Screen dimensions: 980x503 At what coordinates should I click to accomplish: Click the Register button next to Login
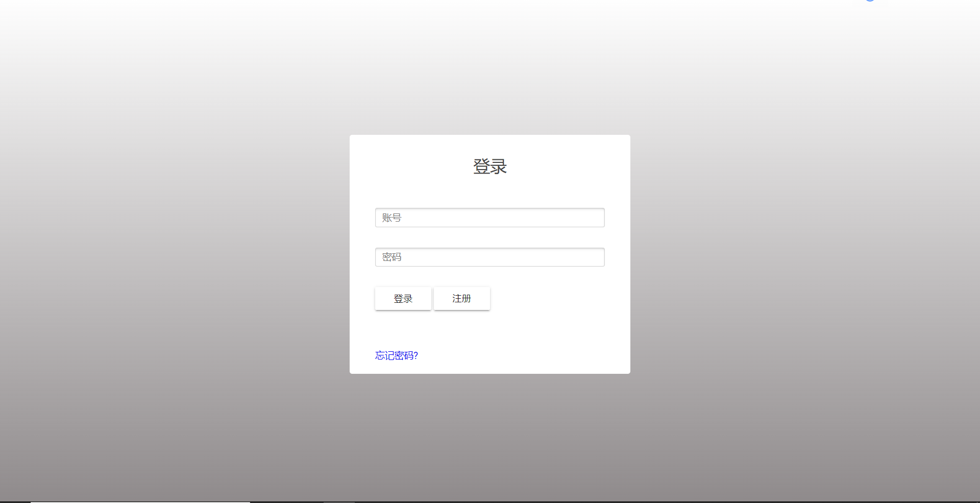tap(461, 298)
